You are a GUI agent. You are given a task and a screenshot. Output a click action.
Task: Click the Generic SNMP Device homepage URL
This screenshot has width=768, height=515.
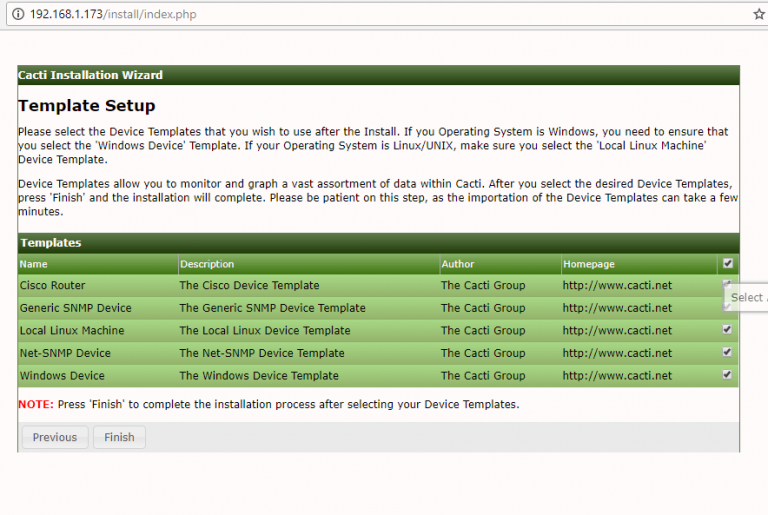click(x=617, y=308)
